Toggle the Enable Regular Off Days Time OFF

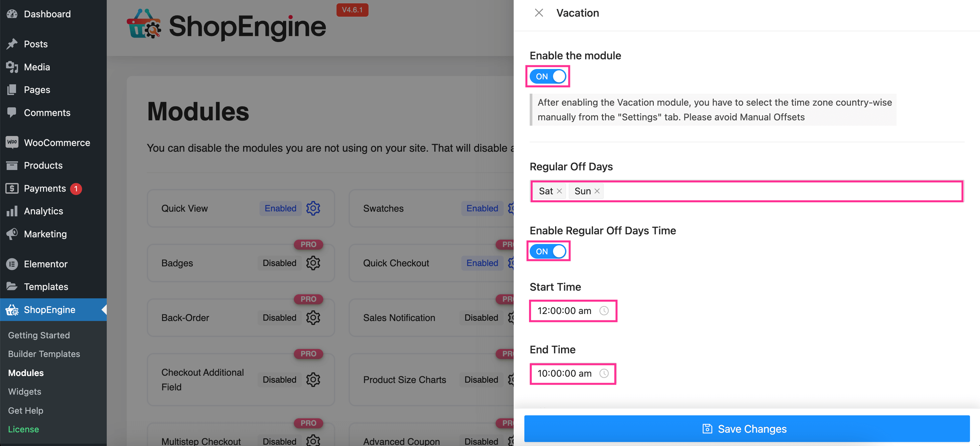(x=549, y=250)
